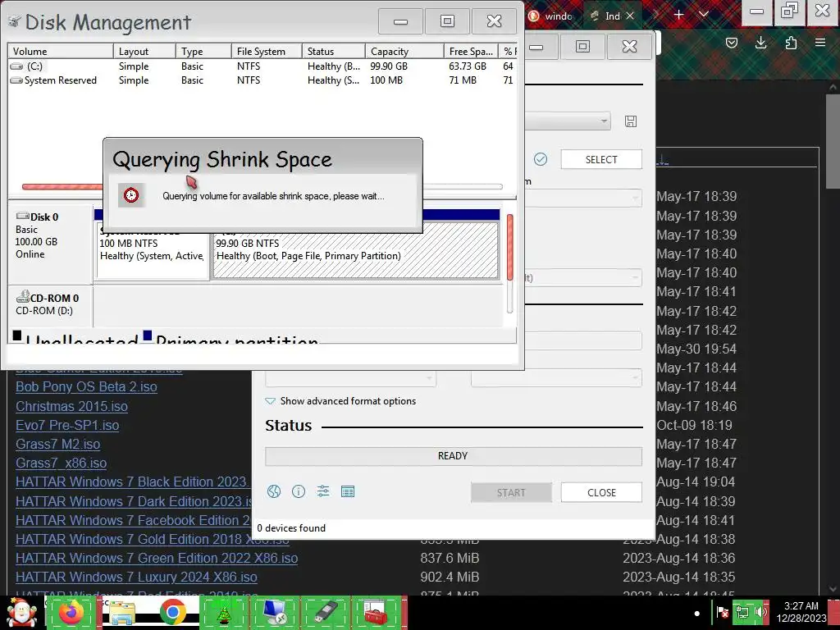The height and width of the screenshot is (630, 840).
Task: Open Rufus settings sliders icon
Action: (x=323, y=491)
